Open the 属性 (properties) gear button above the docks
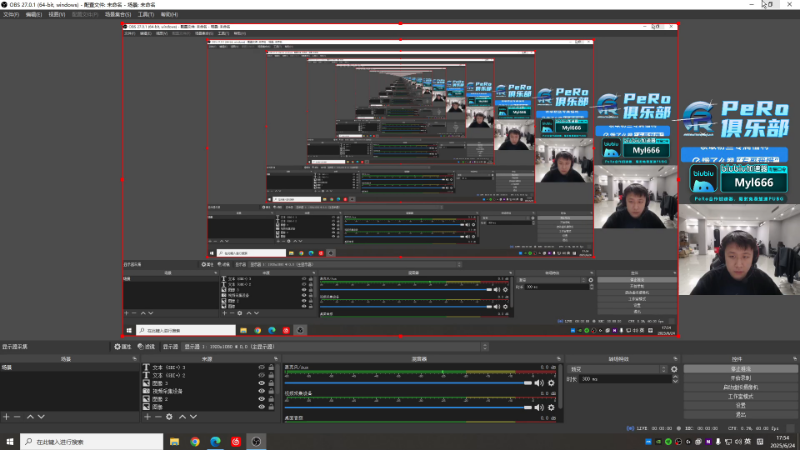 [x=122, y=346]
